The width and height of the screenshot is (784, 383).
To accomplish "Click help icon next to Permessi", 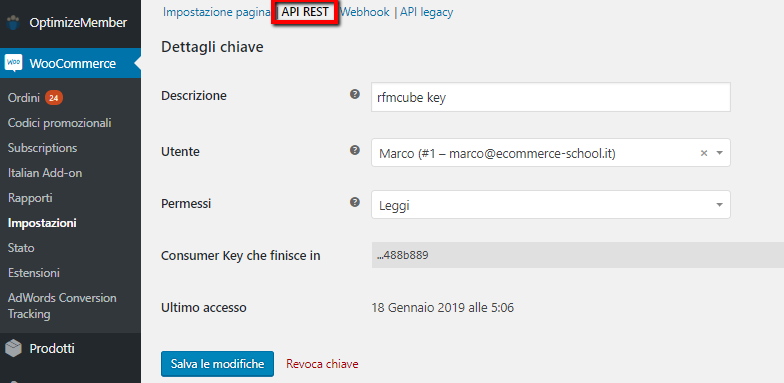I will pos(355,202).
